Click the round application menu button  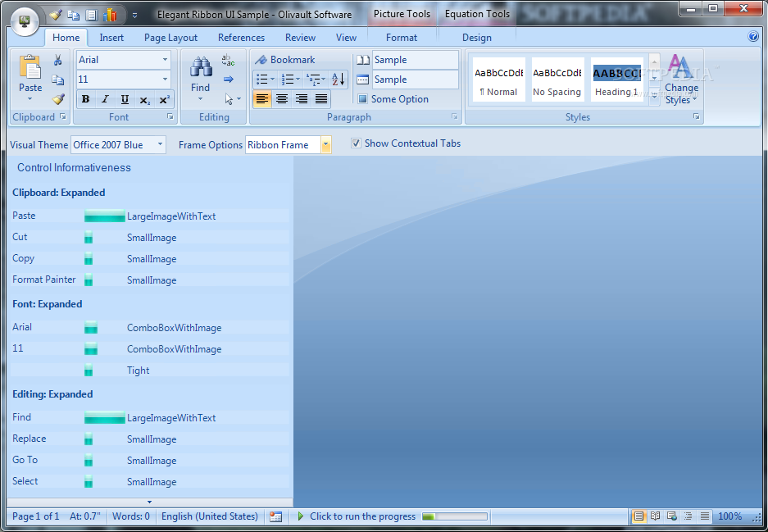[x=25, y=22]
